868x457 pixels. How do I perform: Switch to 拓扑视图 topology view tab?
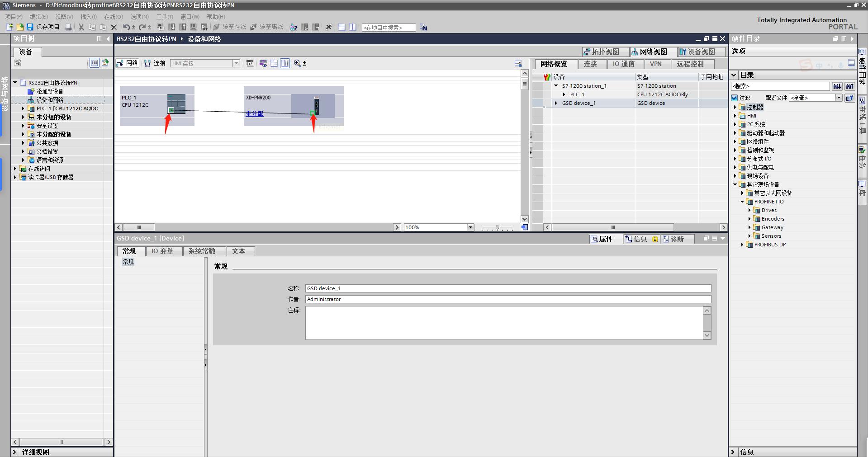click(606, 52)
